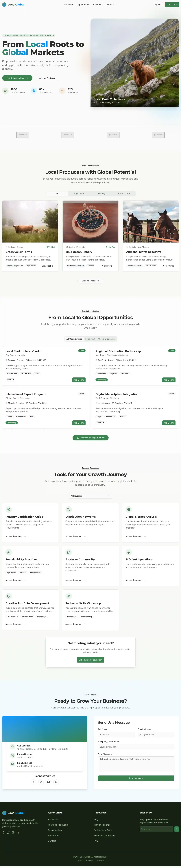Click the footer subscribe arrow button
Screen dimensions: 181x868
pyautogui.click(x=176, y=829)
